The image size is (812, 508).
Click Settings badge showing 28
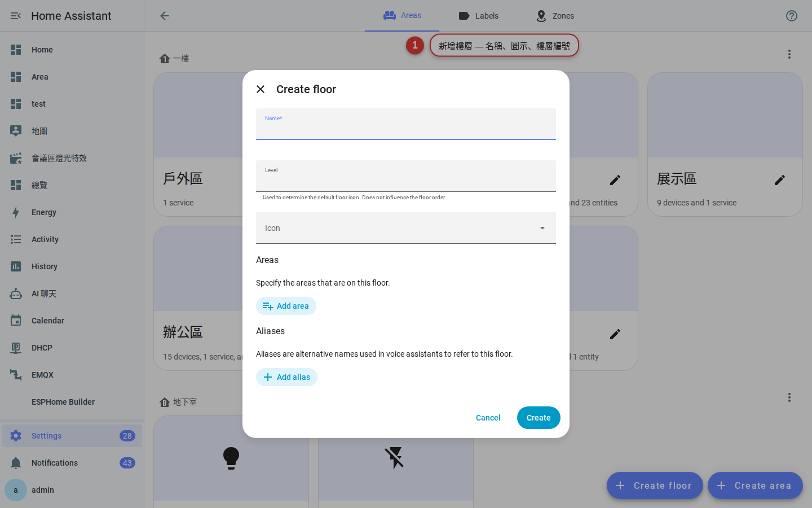click(x=127, y=436)
